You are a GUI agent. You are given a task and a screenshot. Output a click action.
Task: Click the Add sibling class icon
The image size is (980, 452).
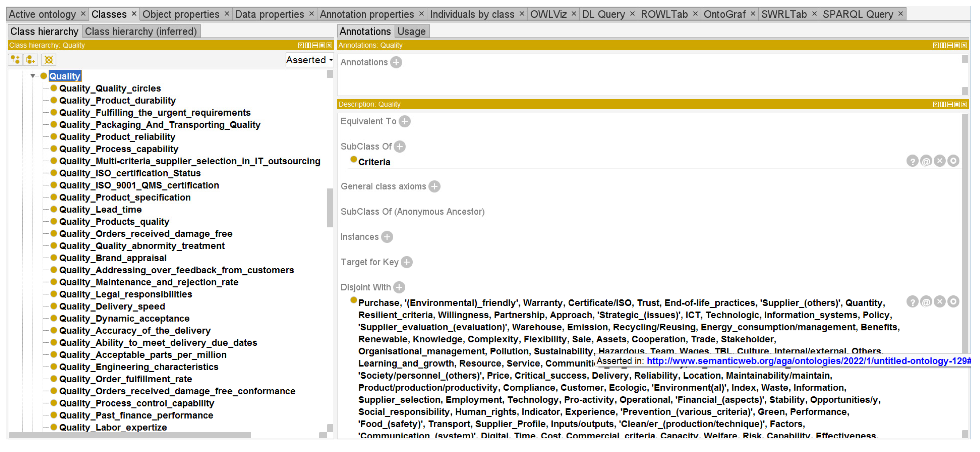pyautogui.click(x=31, y=60)
